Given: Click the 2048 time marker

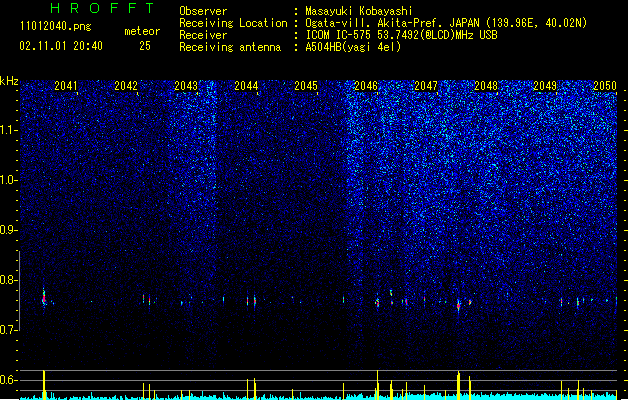Looking at the screenshot, I should tap(486, 85).
